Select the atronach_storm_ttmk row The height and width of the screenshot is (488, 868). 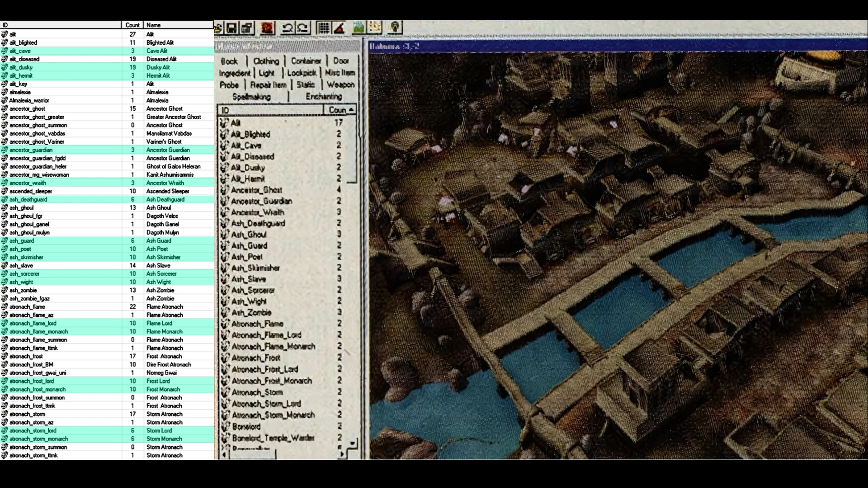click(107, 455)
